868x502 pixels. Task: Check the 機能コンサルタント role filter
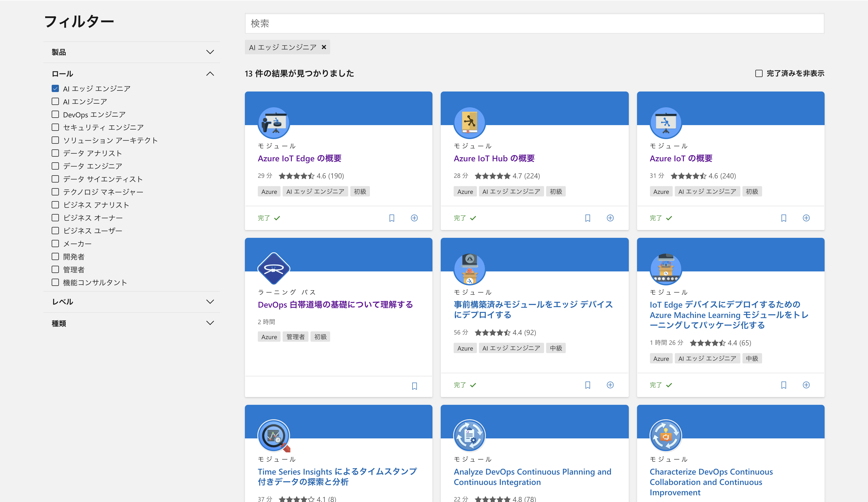pos(55,282)
